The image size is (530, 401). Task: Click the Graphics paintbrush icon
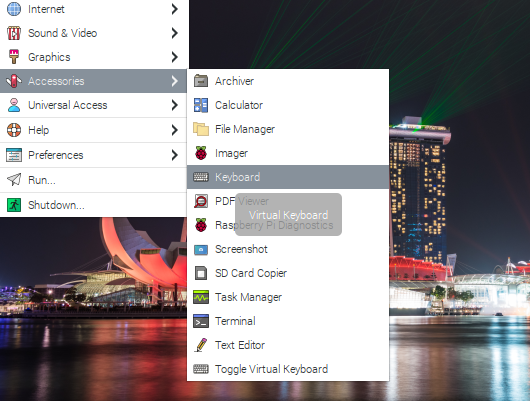[x=14, y=57]
